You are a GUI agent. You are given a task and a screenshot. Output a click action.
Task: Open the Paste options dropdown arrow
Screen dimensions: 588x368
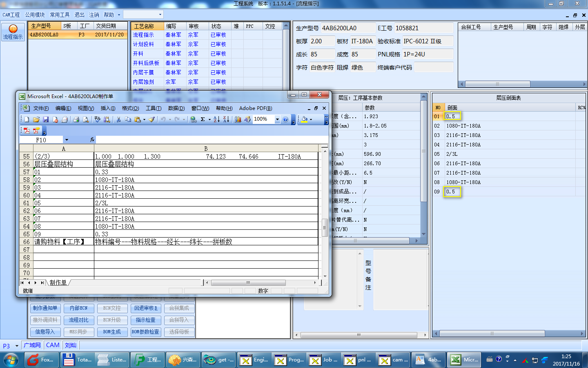pyautogui.click(x=144, y=119)
